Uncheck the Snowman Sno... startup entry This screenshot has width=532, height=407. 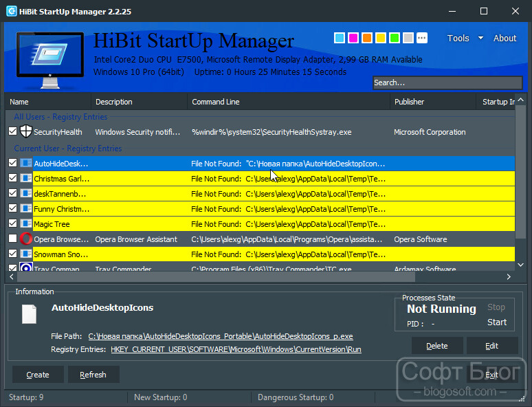tap(12, 254)
